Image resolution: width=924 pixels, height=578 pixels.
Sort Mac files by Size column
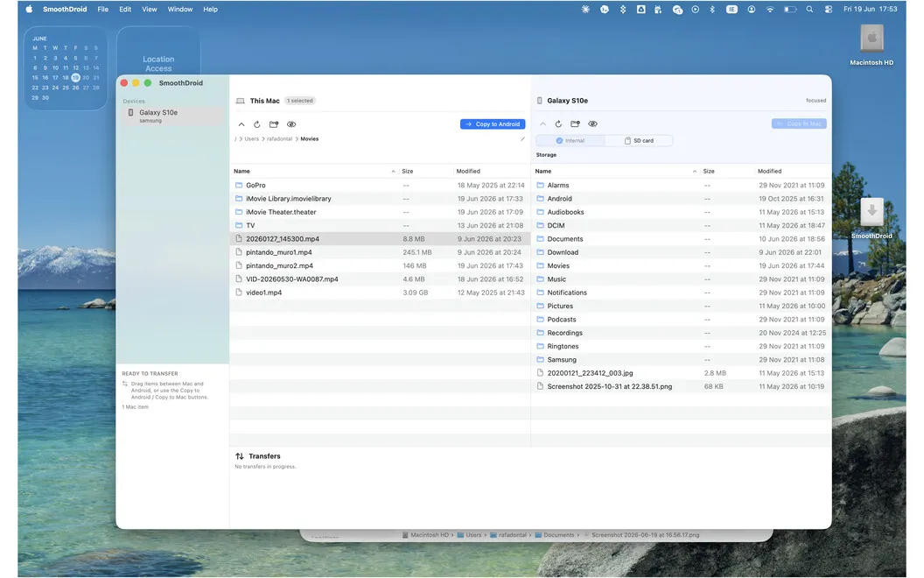coord(407,171)
